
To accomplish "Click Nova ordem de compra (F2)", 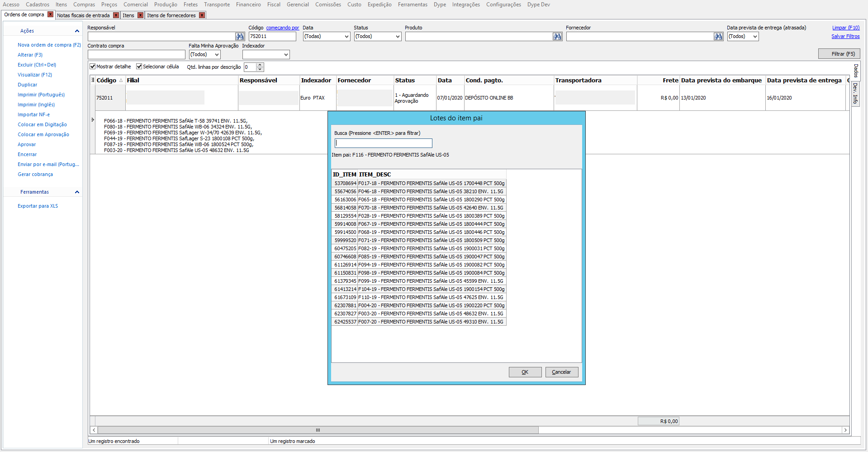I will [49, 45].
